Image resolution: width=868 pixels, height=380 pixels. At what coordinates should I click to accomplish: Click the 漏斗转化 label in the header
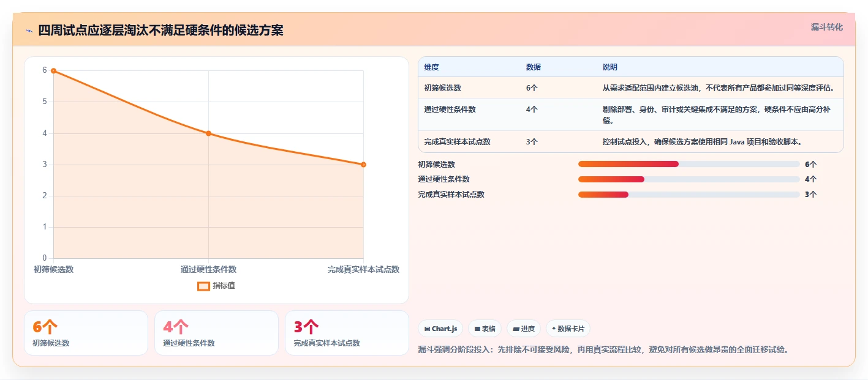[826, 28]
